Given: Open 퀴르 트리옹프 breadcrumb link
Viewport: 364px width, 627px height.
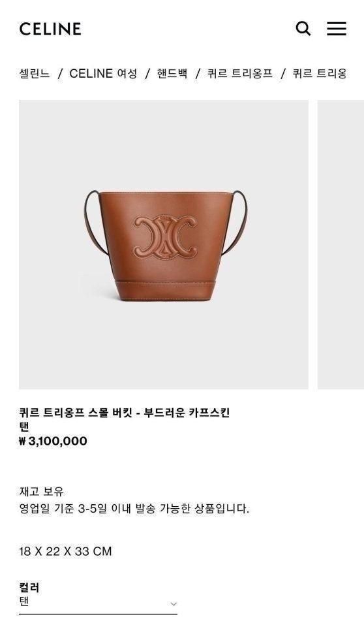Looking at the screenshot, I should point(240,74).
